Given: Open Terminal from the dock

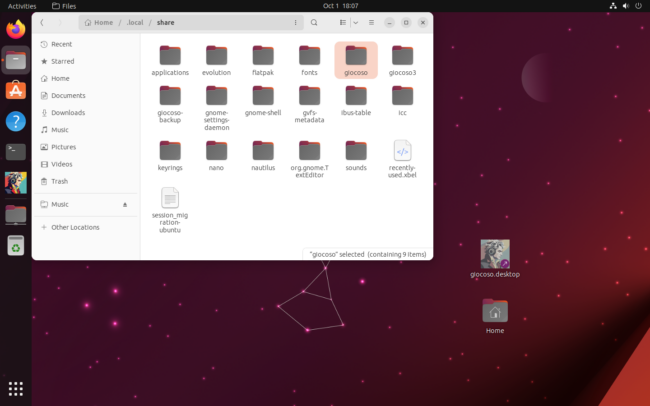Looking at the screenshot, I should pyautogui.click(x=16, y=152).
